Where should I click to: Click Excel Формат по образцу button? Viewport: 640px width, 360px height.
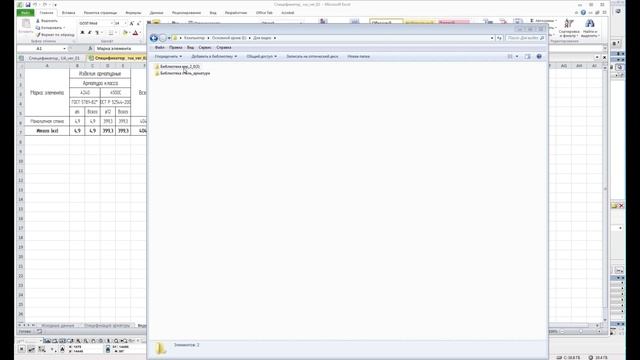click(x=55, y=35)
